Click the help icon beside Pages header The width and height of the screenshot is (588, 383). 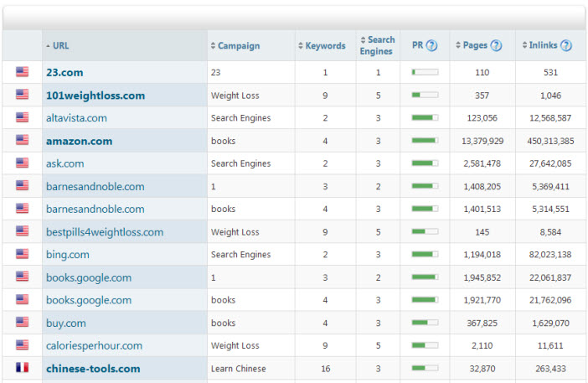496,46
